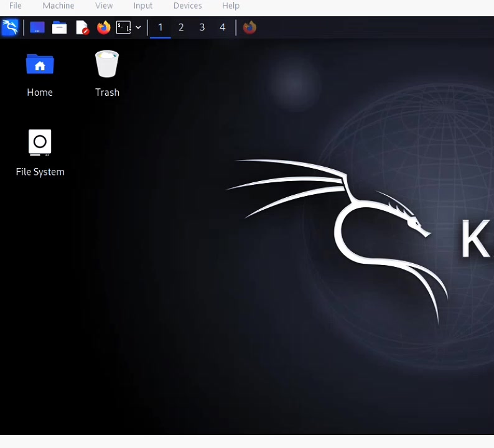The height and width of the screenshot is (448, 494).
Task: Switch to workspace 4
Action: [x=223, y=28]
